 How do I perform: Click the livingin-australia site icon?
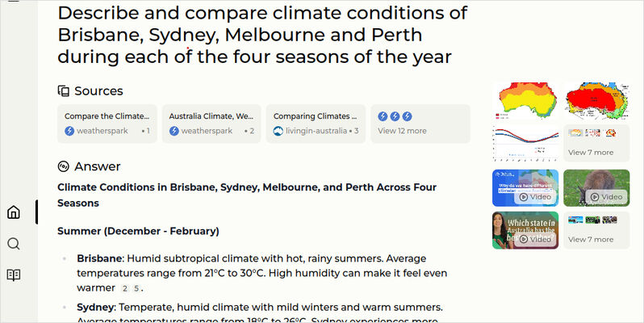pyautogui.click(x=278, y=131)
